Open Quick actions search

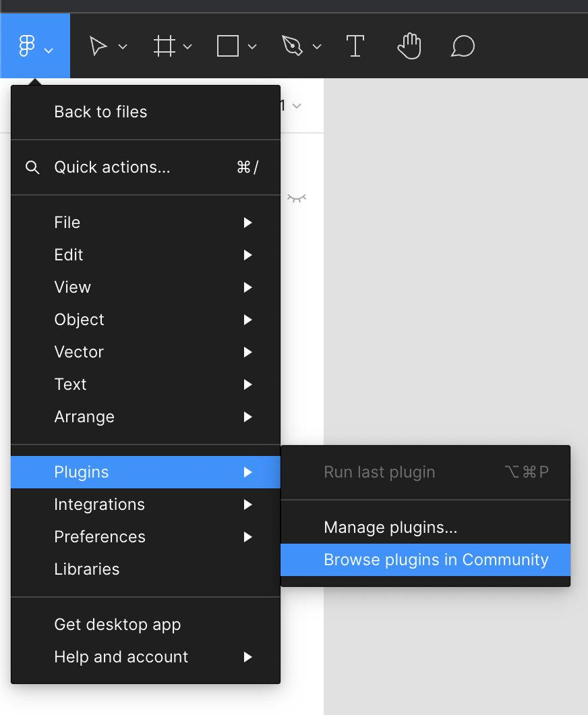(x=112, y=167)
